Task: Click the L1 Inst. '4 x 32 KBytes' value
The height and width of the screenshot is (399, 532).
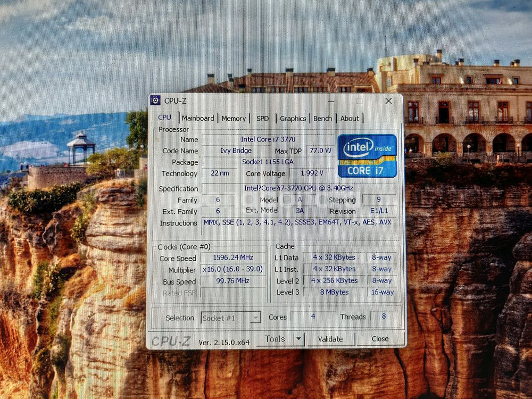Action: [x=334, y=269]
